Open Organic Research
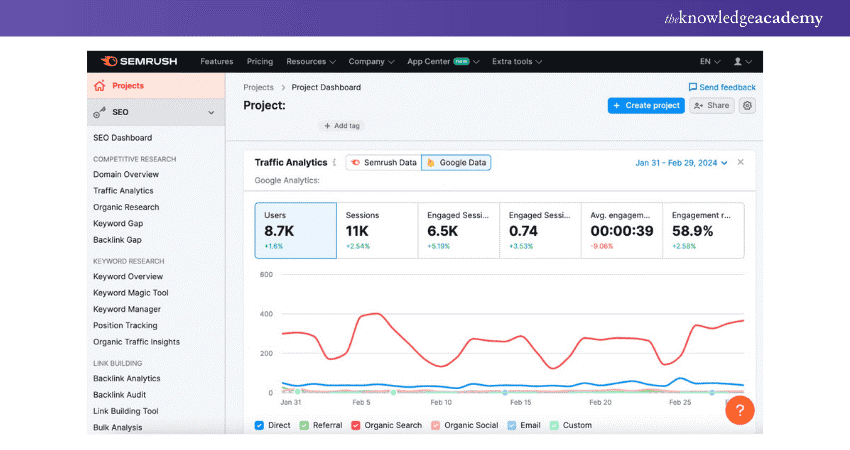Screen dimensions: 850x450 [126, 207]
